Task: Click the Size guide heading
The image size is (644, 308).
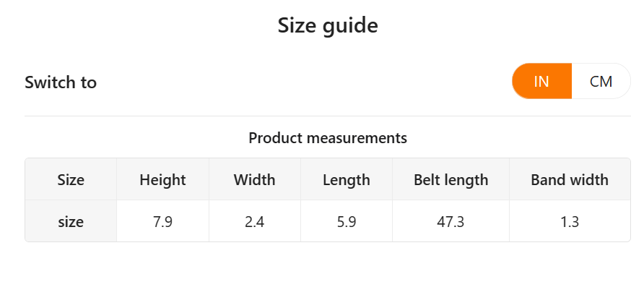Action: (x=328, y=26)
